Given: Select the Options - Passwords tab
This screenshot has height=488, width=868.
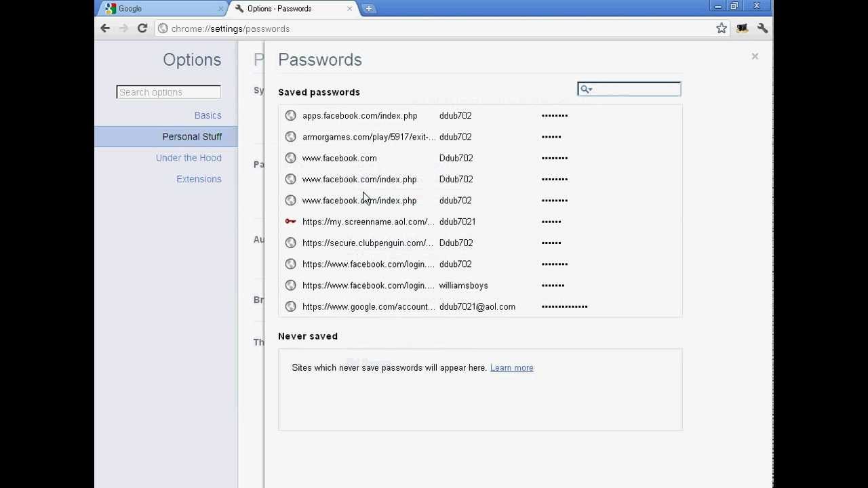Looking at the screenshot, I should [x=293, y=9].
